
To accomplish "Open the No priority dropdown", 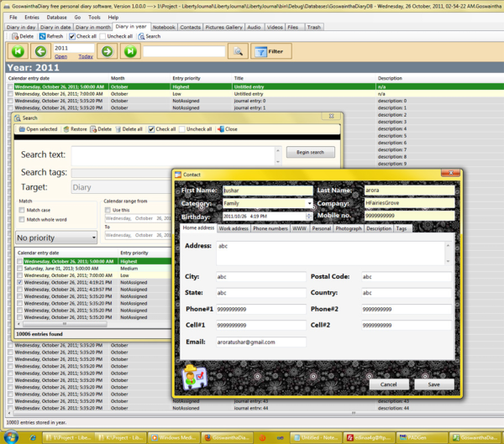I will coord(56,238).
